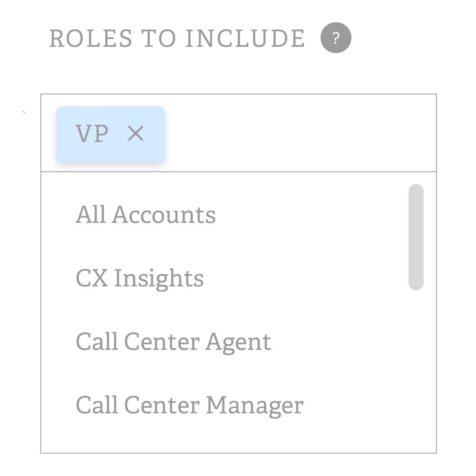Screen dimensions: 476x476
Task: Open help for Roles to Include
Action: (x=336, y=38)
